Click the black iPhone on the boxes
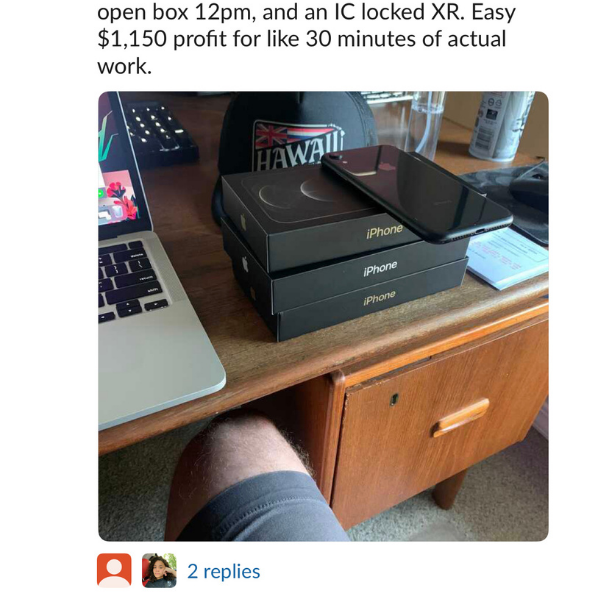 416,192
